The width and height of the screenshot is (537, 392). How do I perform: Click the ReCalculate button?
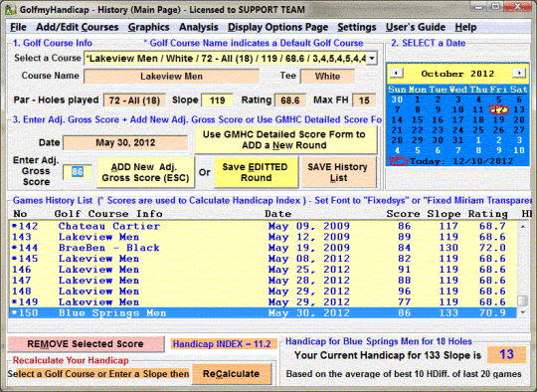pyautogui.click(x=231, y=374)
